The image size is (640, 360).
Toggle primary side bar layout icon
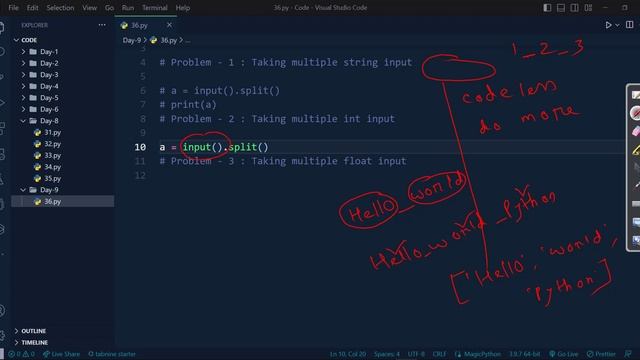547,8
